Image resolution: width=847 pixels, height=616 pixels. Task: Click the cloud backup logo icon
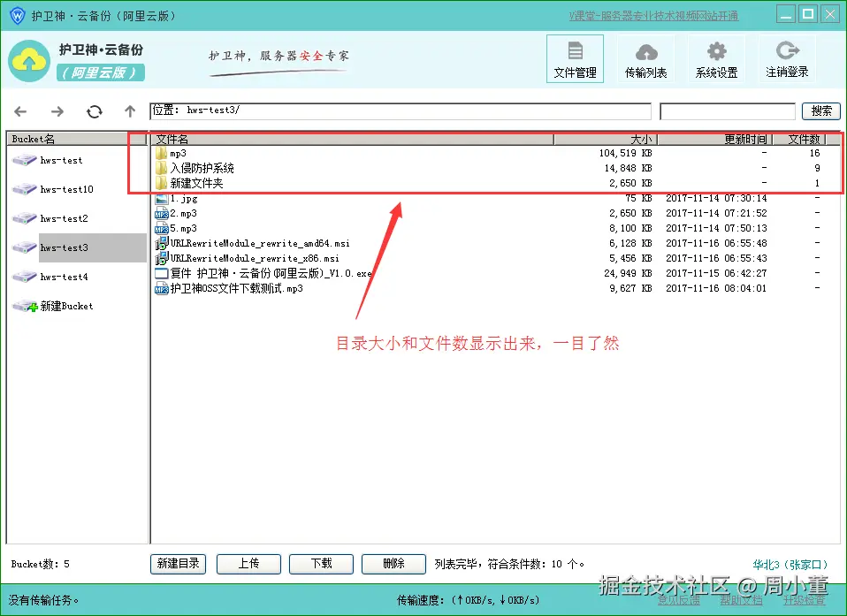[x=29, y=61]
